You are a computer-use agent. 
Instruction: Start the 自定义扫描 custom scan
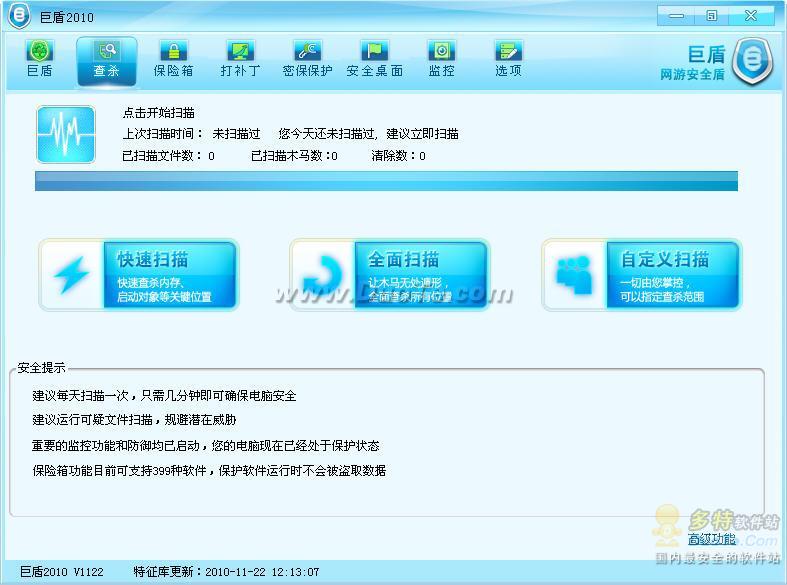641,275
